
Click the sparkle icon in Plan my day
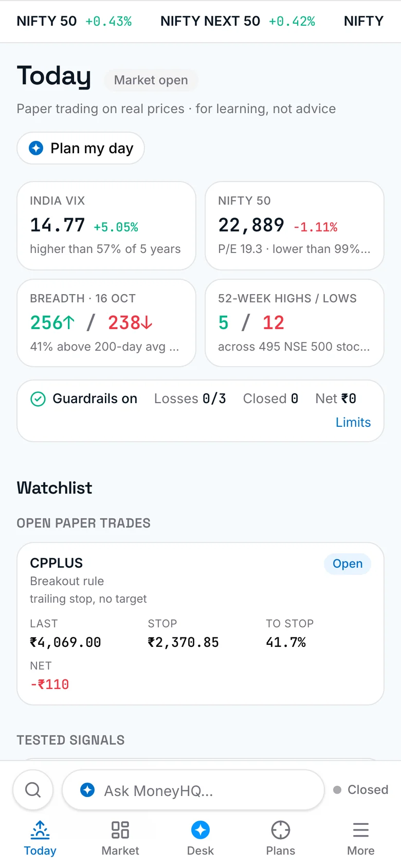[x=36, y=148]
